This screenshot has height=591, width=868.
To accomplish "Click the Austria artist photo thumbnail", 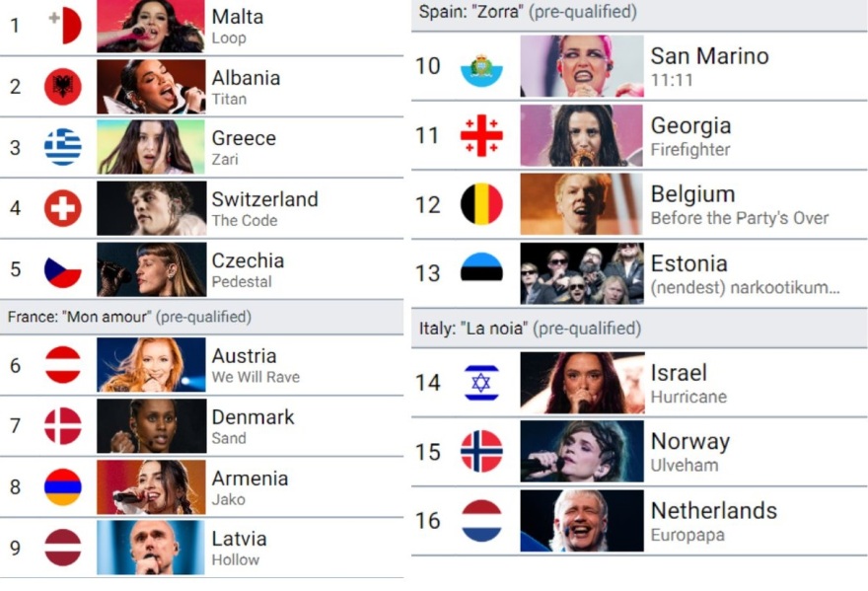I will tap(148, 365).
